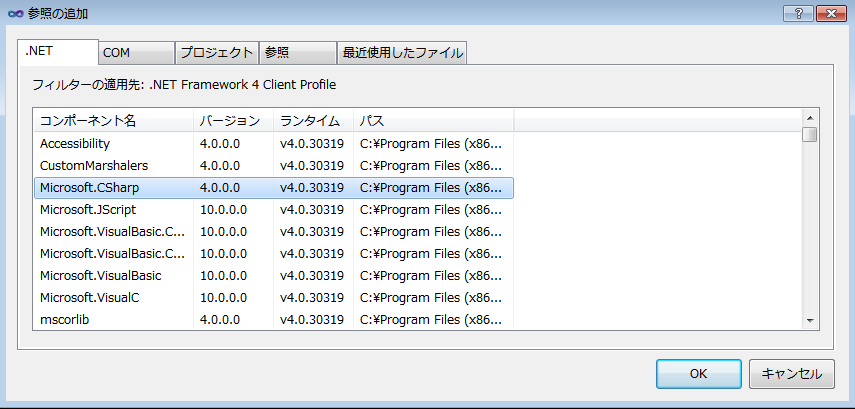This screenshot has height=409, width=855.
Task: Click the help question mark button
Action: [798, 13]
